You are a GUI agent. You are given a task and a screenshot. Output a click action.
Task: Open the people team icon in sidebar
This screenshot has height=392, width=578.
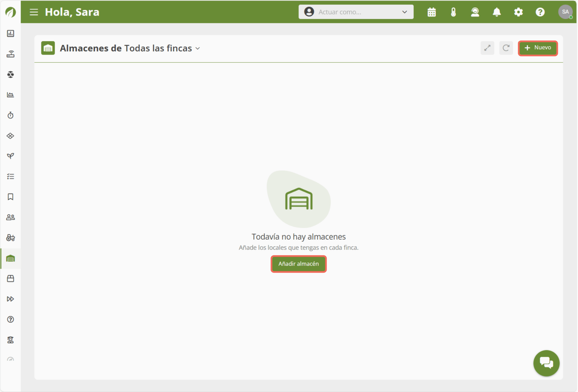(10, 217)
